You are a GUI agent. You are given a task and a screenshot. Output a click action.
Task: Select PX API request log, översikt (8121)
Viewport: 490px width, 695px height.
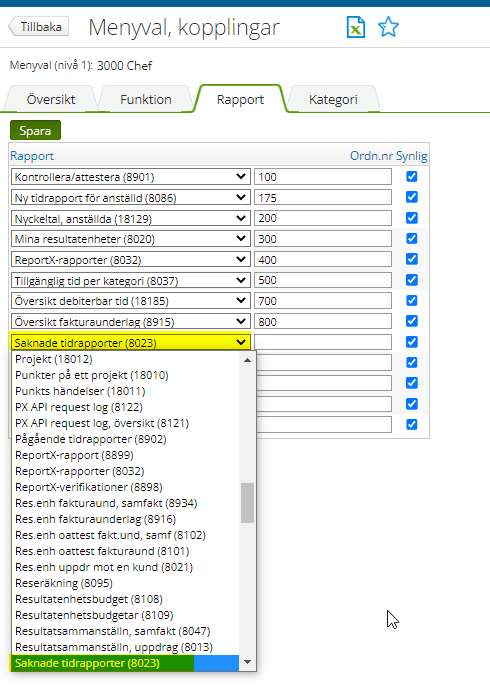(125, 423)
